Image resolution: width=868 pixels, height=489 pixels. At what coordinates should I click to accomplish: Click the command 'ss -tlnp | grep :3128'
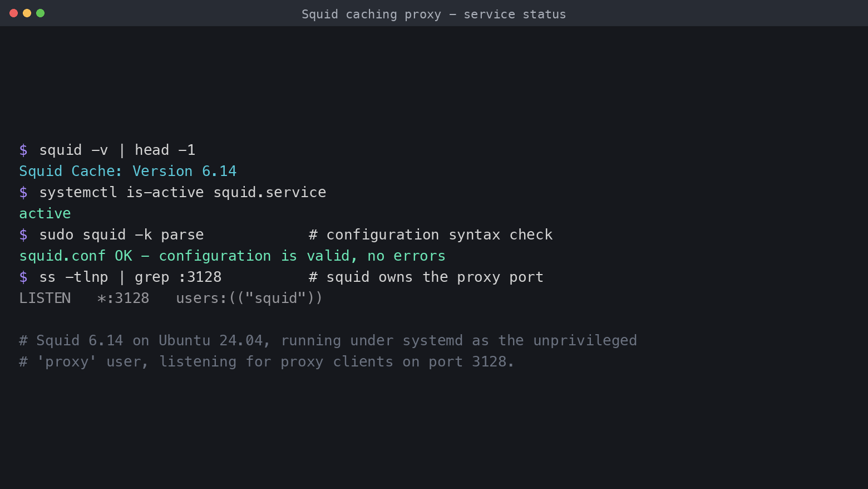coord(130,277)
